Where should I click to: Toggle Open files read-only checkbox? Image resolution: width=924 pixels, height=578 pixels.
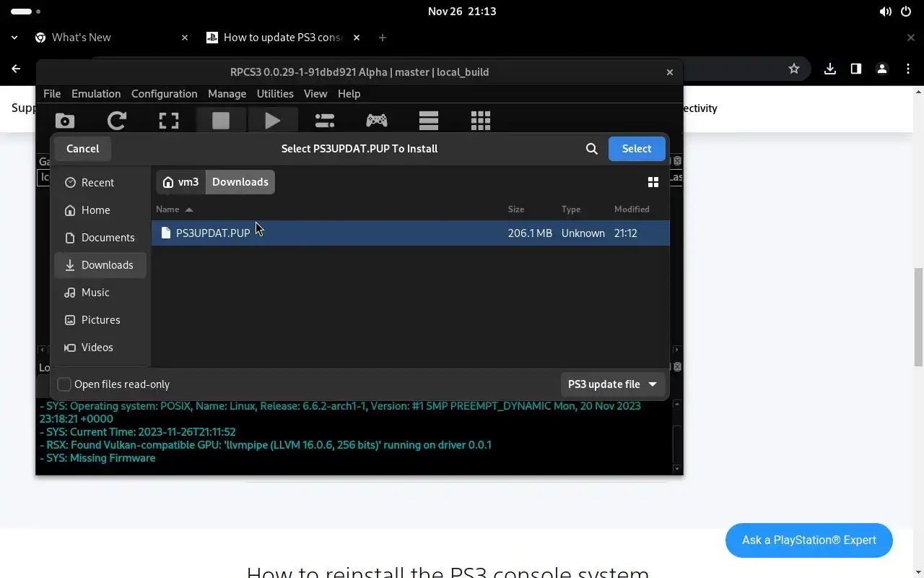click(x=64, y=384)
